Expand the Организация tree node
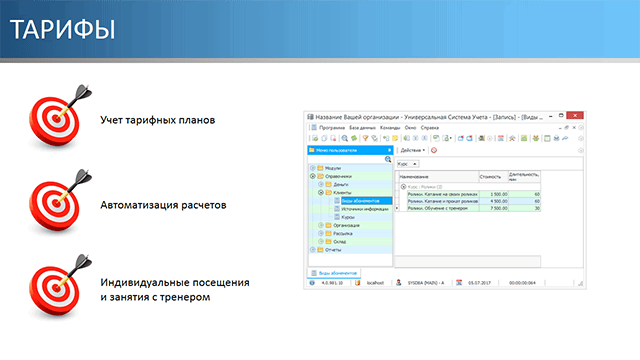Screen dimensions: 640x360 click(x=321, y=225)
